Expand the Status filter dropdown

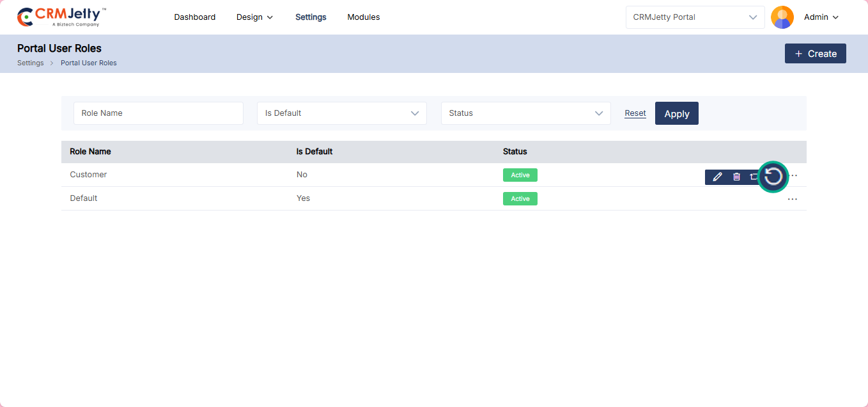coord(525,113)
